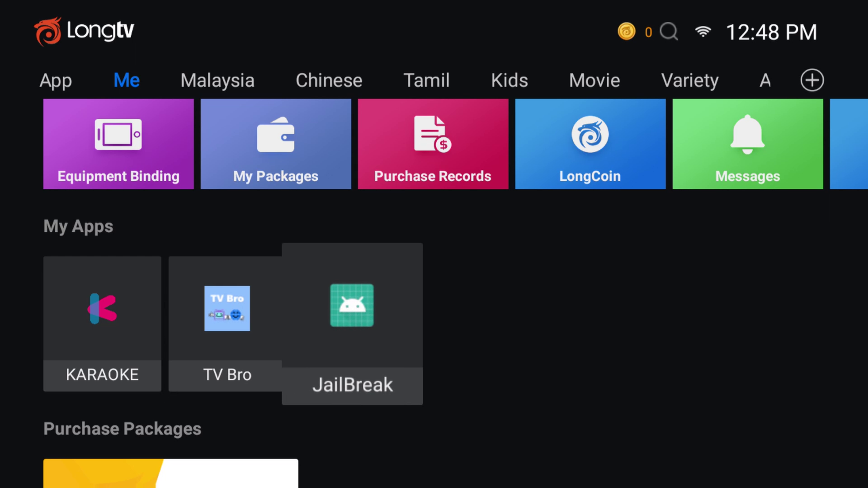Click the LongCoin coin balance button

pyautogui.click(x=635, y=32)
